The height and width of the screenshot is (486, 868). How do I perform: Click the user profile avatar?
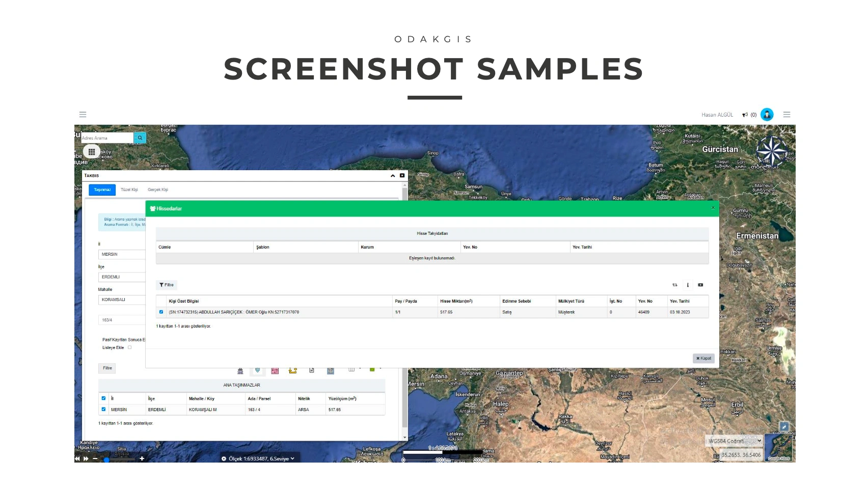pyautogui.click(x=767, y=115)
